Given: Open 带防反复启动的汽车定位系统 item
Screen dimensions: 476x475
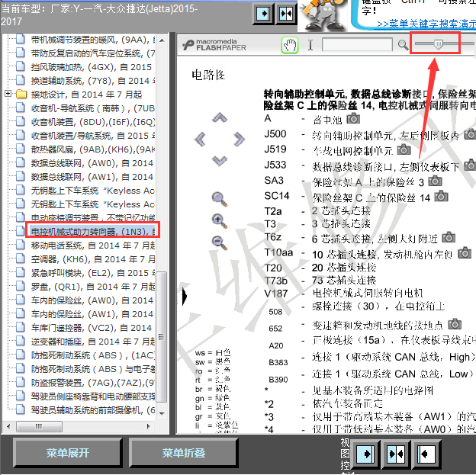Looking at the screenshot, I should tap(93, 53).
